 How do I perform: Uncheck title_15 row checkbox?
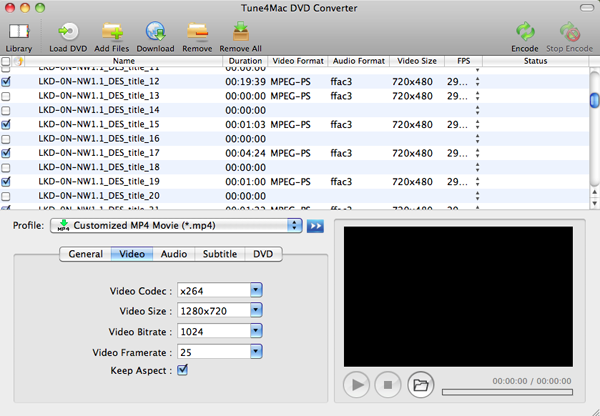pos(6,124)
